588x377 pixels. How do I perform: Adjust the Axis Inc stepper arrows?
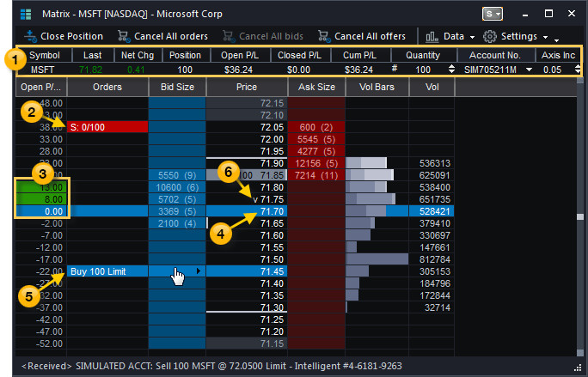tap(578, 70)
